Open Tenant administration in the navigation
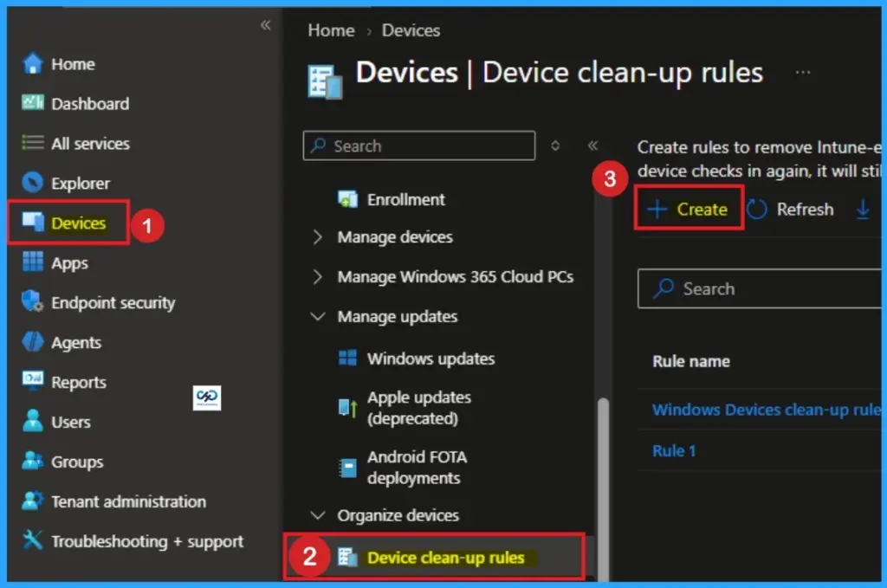887x588 pixels. tap(128, 501)
